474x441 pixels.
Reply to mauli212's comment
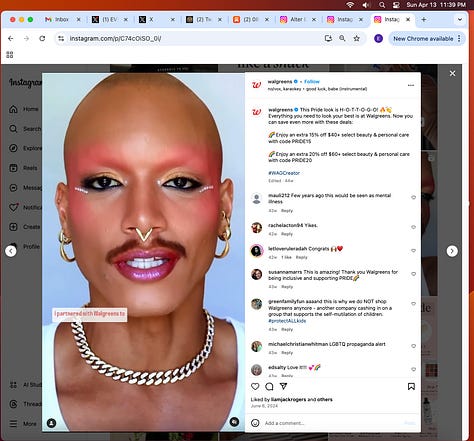click(x=287, y=211)
